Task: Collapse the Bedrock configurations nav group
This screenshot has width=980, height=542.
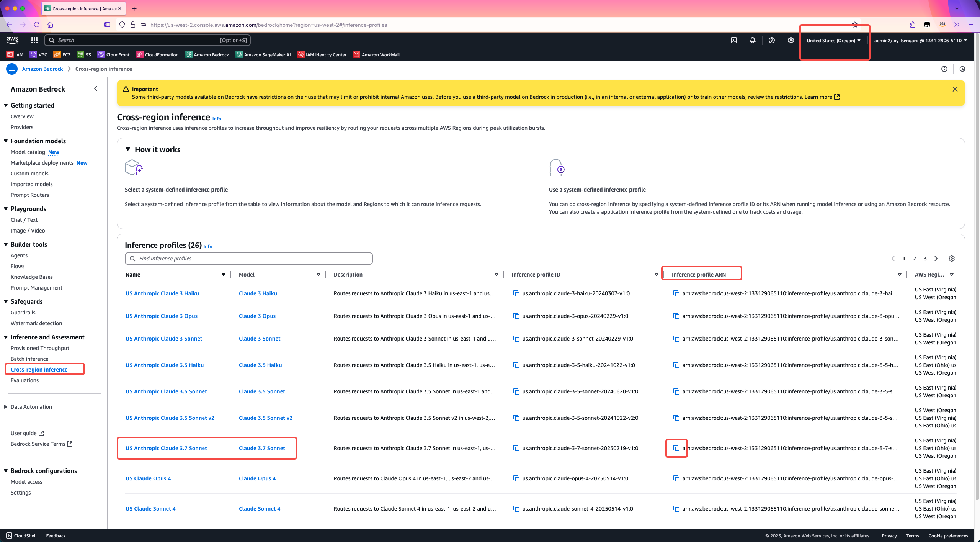Action: coord(6,471)
